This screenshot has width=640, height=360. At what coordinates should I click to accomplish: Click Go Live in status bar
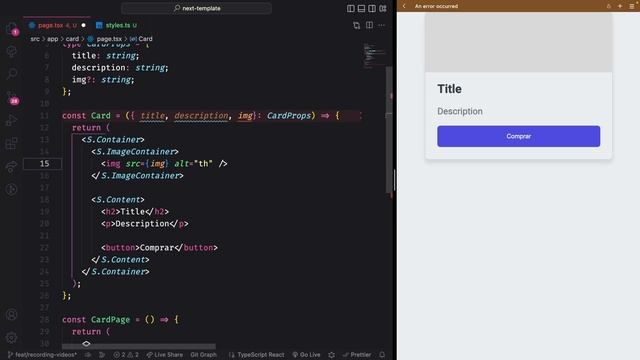[306, 355]
